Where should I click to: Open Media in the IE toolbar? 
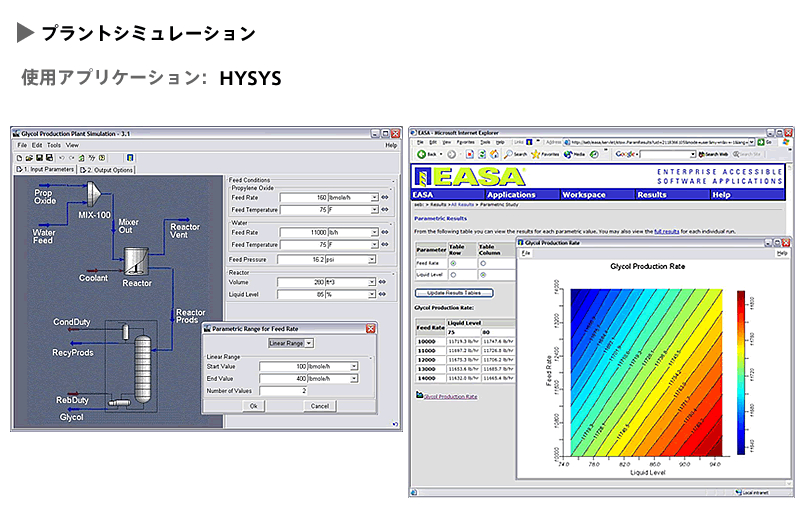tap(574, 154)
